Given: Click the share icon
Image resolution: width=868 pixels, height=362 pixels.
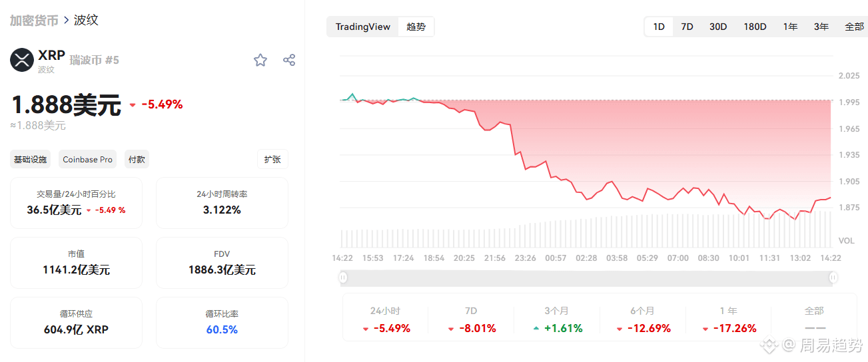Looking at the screenshot, I should (289, 60).
